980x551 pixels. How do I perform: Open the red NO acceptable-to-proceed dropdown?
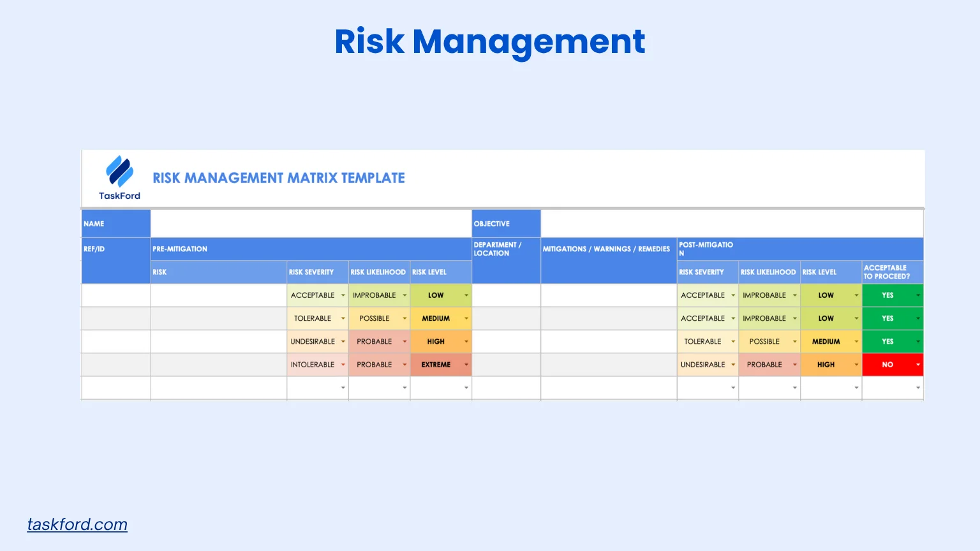coord(918,365)
